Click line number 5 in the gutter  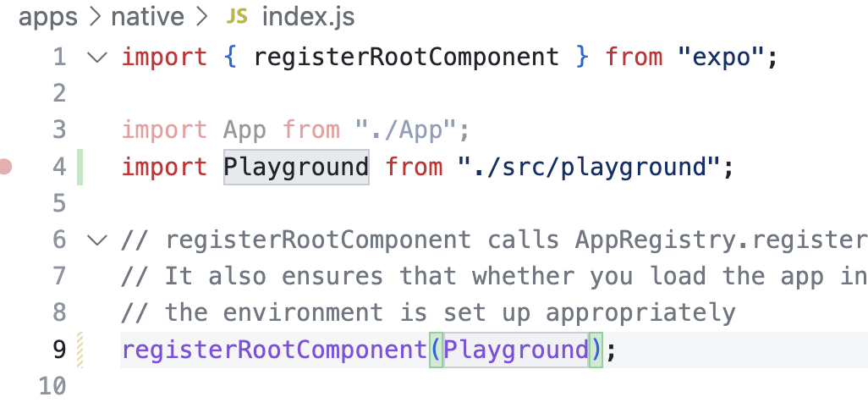tap(60, 203)
